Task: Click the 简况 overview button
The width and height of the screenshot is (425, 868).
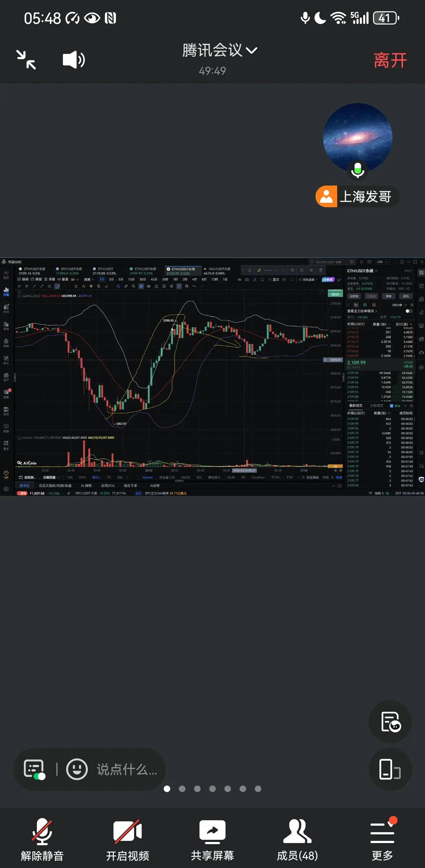Action: coord(406,296)
